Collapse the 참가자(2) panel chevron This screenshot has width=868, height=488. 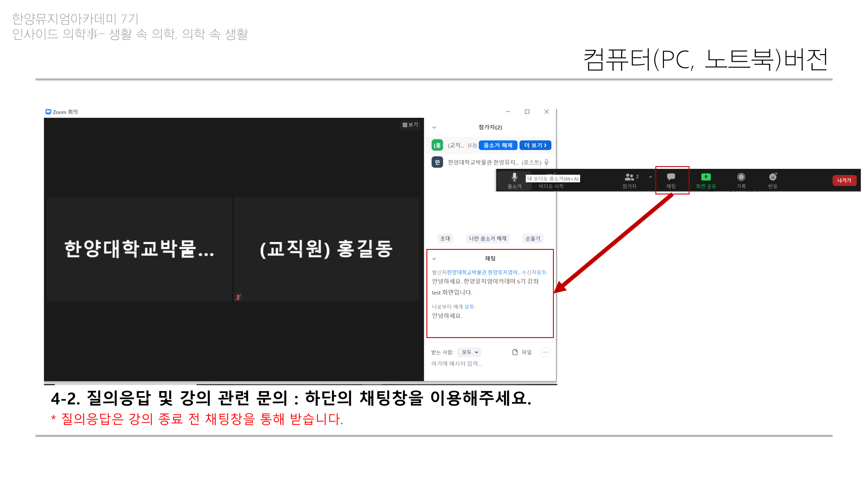point(434,127)
